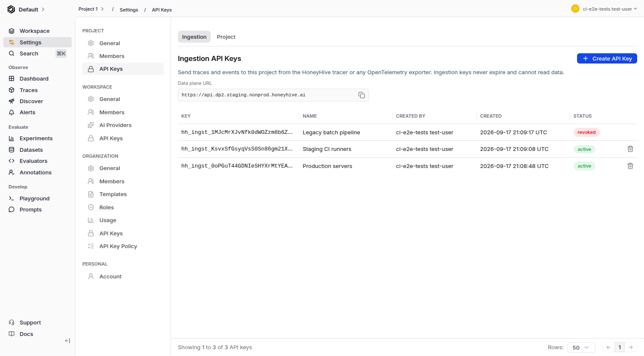The image size is (644, 356).
Task: Switch to the Ingestion tab
Action: click(x=194, y=37)
